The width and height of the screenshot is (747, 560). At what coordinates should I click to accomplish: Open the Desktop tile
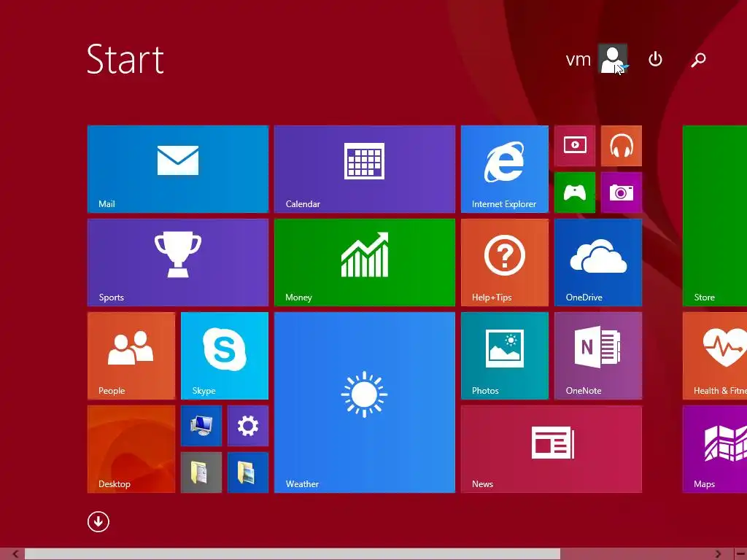coord(131,449)
